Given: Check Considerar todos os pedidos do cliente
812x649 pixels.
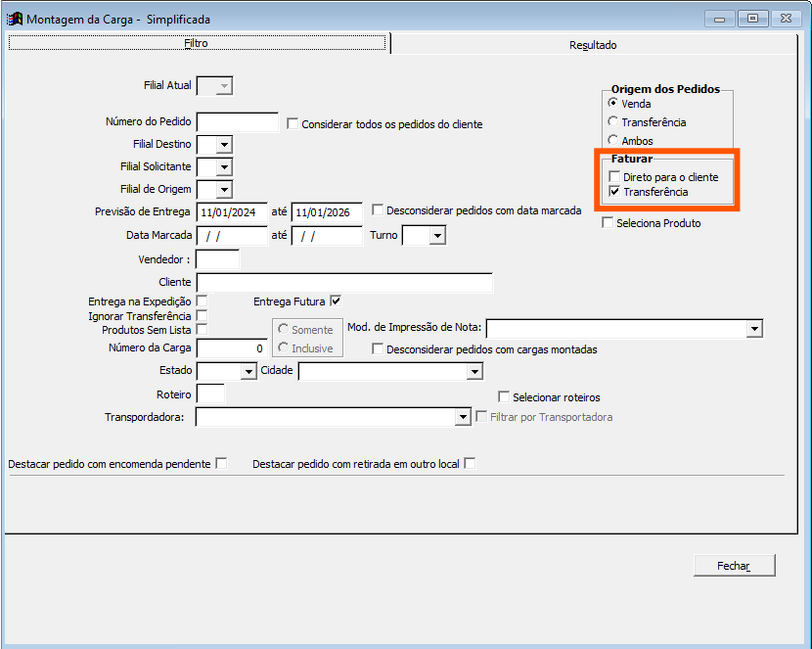Looking at the screenshot, I should click(x=292, y=124).
